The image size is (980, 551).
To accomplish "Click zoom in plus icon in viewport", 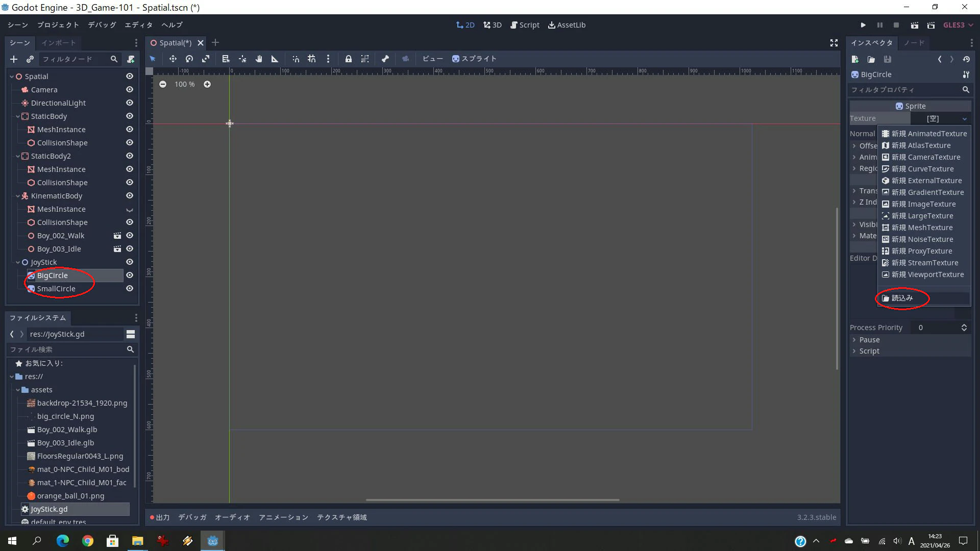I will click(x=207, y=84).
